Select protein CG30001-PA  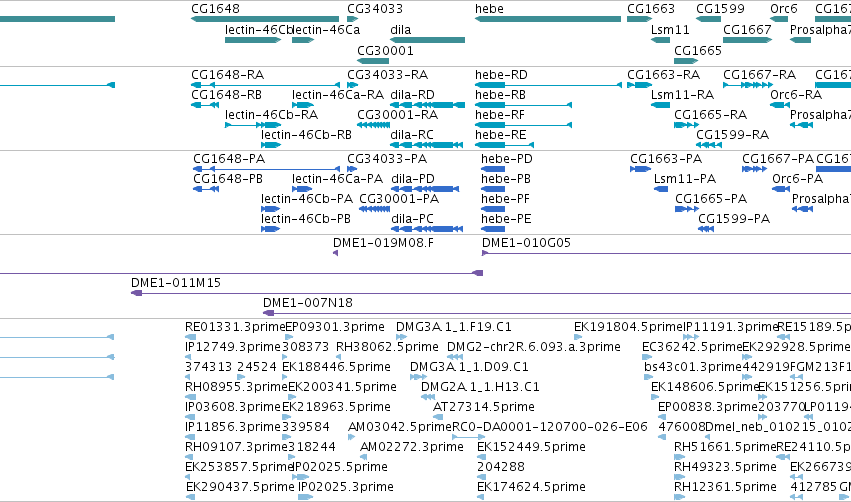tap(399, 199)
